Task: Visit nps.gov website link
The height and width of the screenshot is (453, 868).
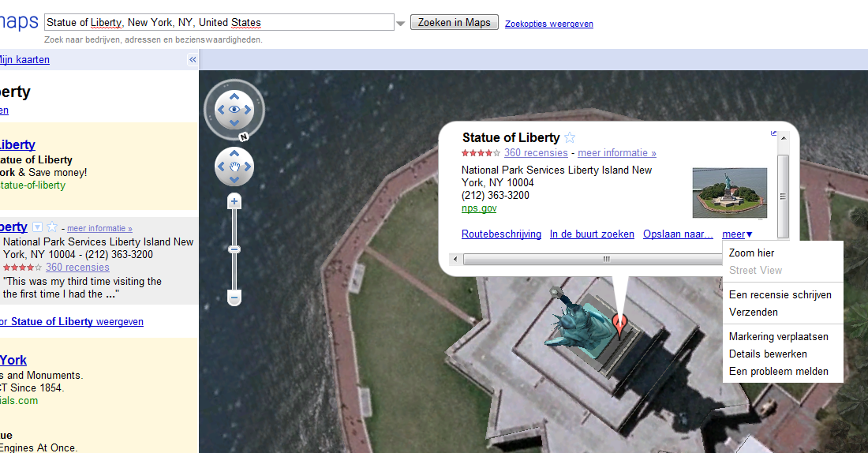Action: tap(479, 208)
